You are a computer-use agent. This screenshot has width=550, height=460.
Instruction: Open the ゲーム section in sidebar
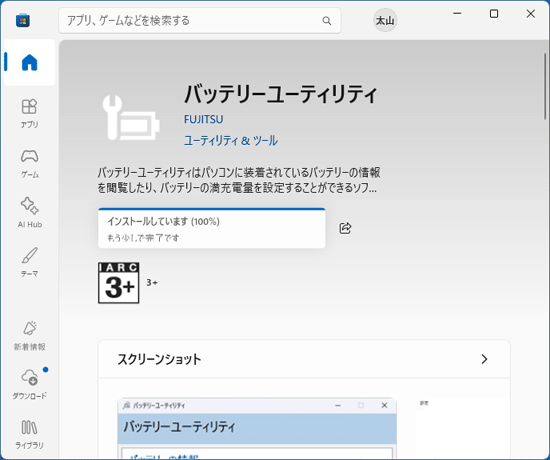(29, 163)
